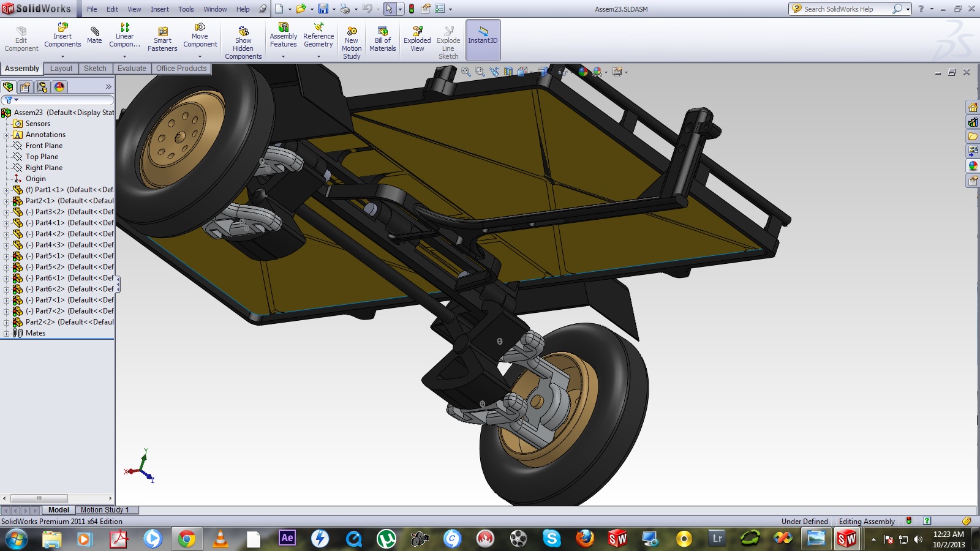Image resolution: width=980 pixels, height=551 pixels.
Task: Click the feature tree horizontal scrollbar thumb
Action: coord(39,498)
